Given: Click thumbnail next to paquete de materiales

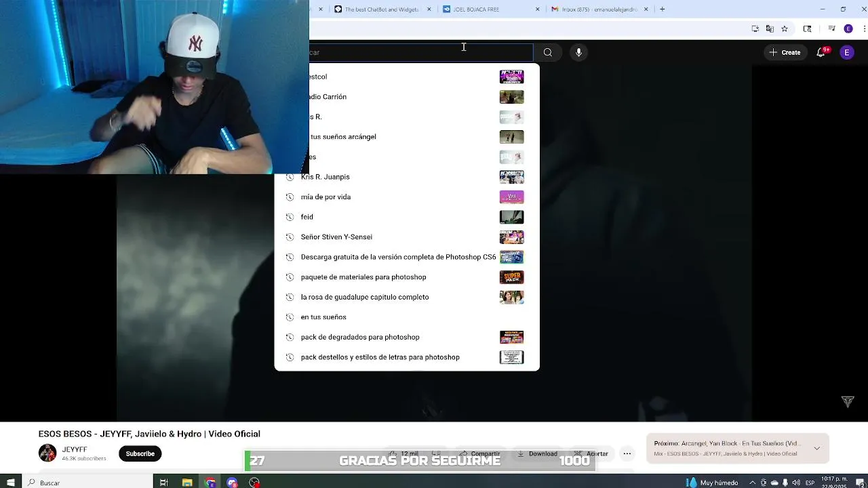Looking at the screenshot, I should 511,277.
